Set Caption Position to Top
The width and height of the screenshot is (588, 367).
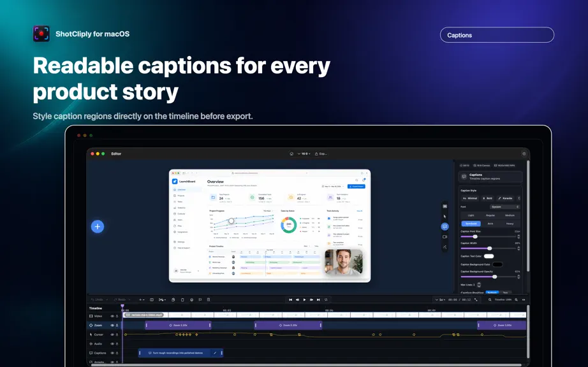[506, 292]
